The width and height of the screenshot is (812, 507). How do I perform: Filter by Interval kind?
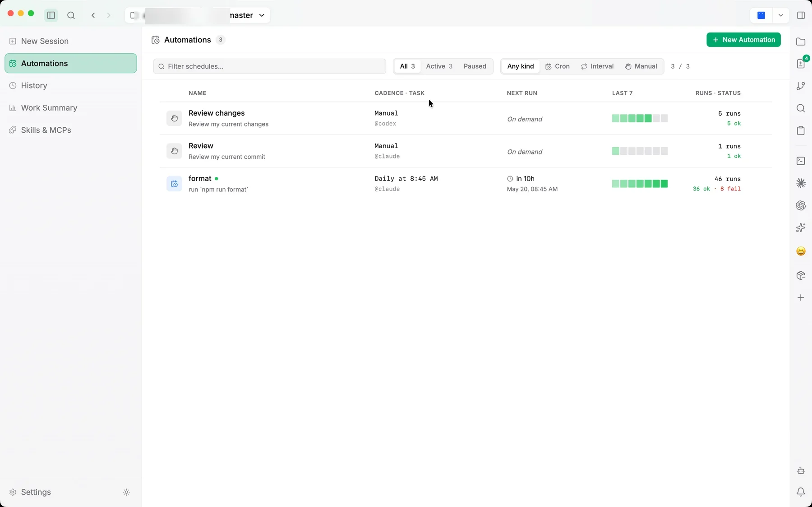click(597, 66)
